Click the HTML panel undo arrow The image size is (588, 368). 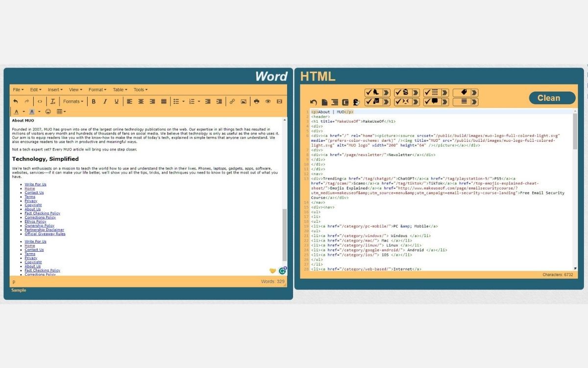314,103
